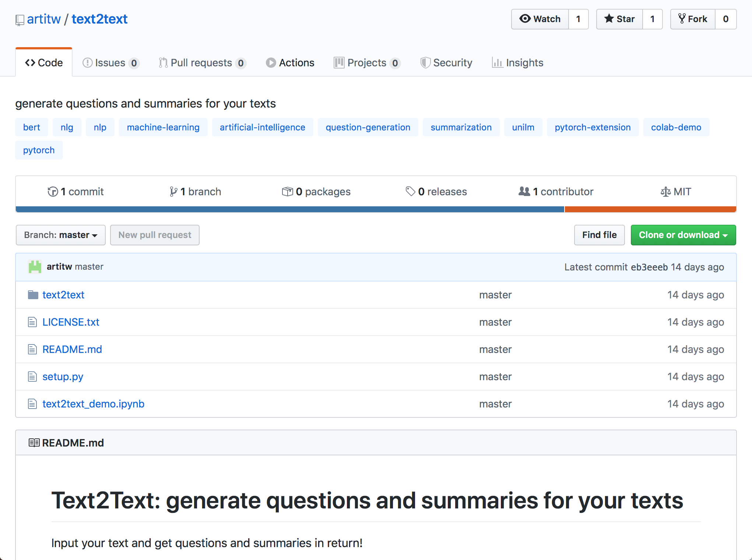The width and height of the screenshot is (752, 560).
Task: Expand the Clone or download menu
Action: pos(683,235)
